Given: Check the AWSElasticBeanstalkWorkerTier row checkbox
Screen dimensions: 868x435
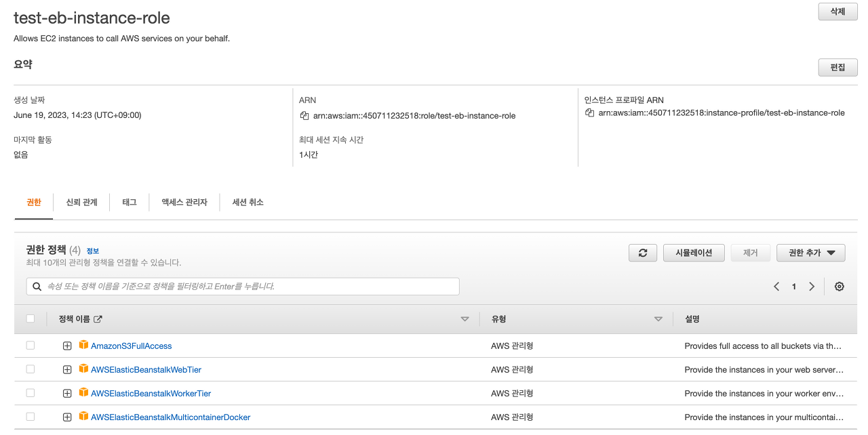Looking at the screenshot, I should click(x=30, y=393).
